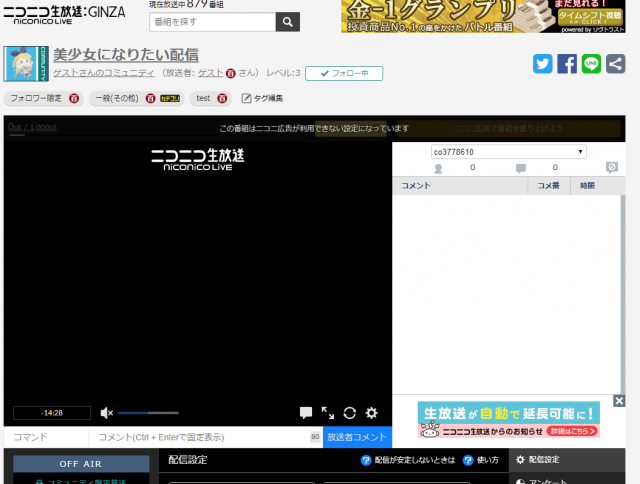Viewport: 640px width, 484px height.
Task: Sort comments by コメント column header
Action: [460, 186]
